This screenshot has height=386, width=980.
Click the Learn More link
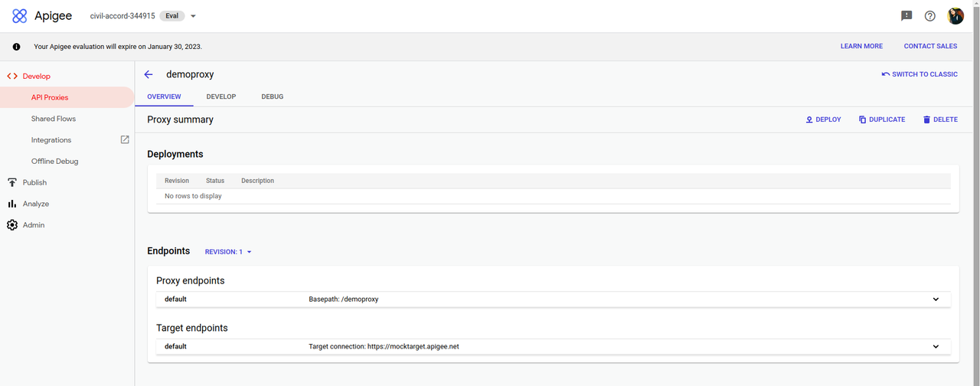tap(861, 46)
